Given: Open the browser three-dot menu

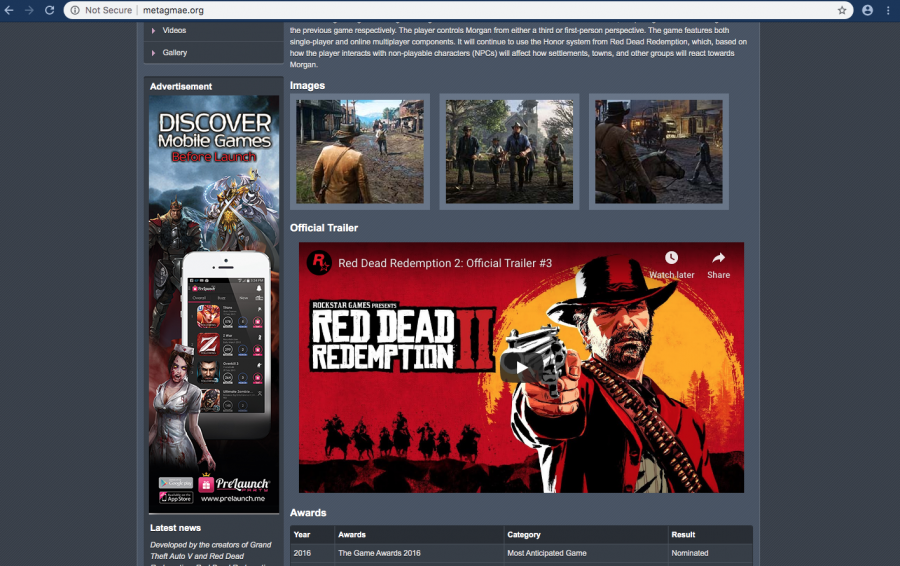Looking at the screenshot, I should (x=888, y=10).
